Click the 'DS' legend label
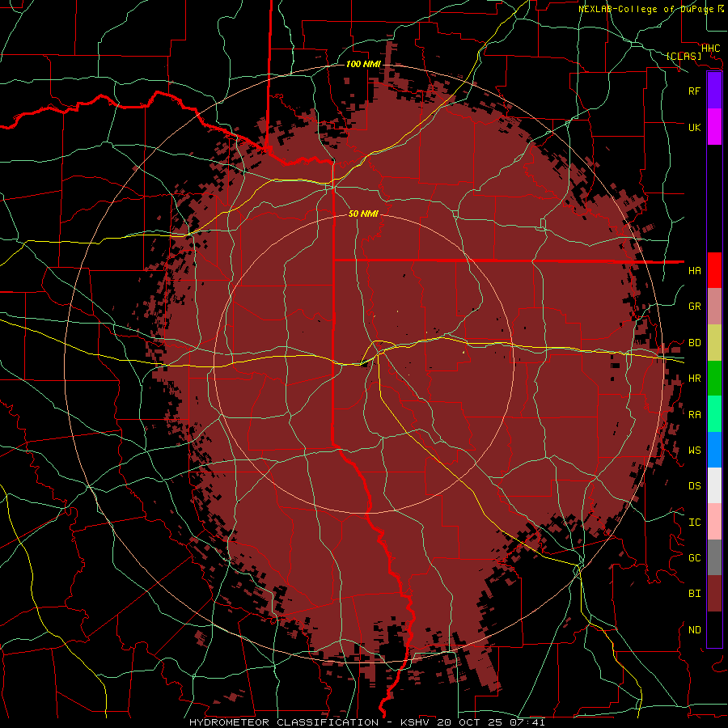The width and height of the screenshot is (728, 728). point(694,486)
